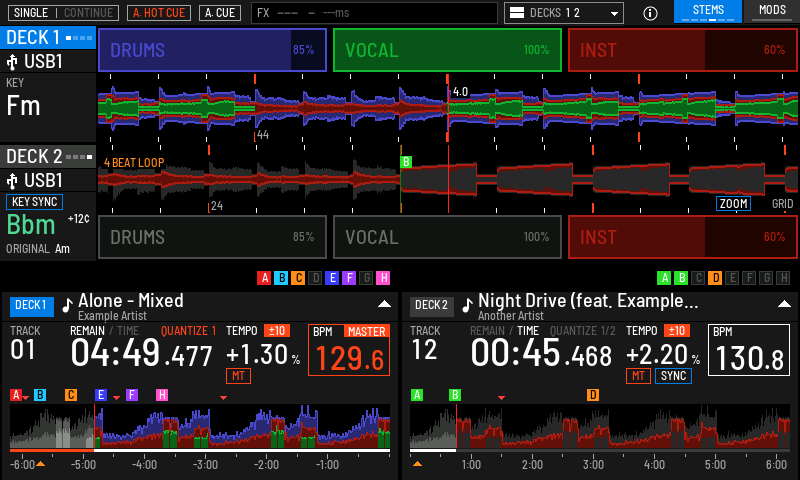
Task: Jump to cue marker C on Deck 1 overview
Action: coord(71,395)
